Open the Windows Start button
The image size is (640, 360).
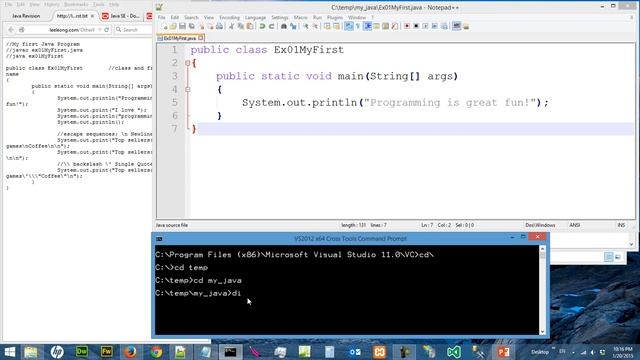[x=9, y=352]
